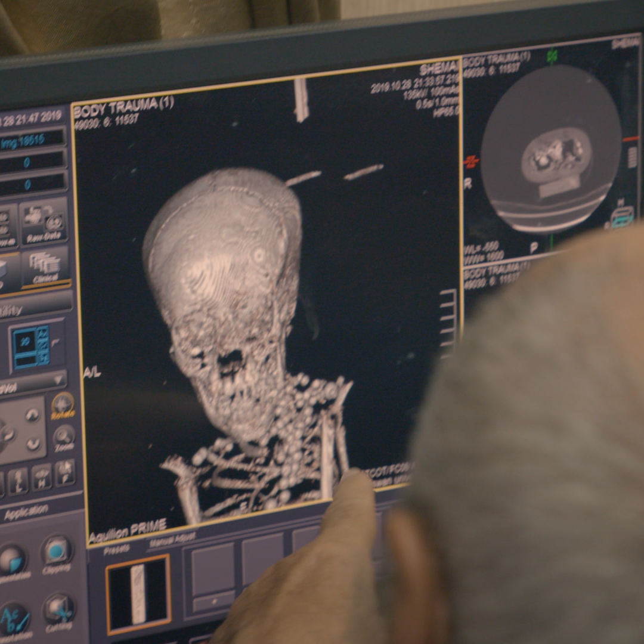Viewport: 644px width, 644px height.
Task: Select the axial CT slice thumbnail view
Action: coord(551,149)
